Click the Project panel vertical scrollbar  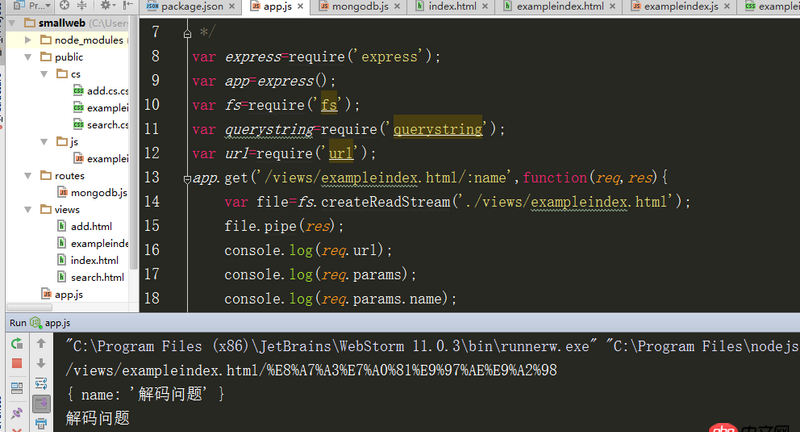point(134,148)
